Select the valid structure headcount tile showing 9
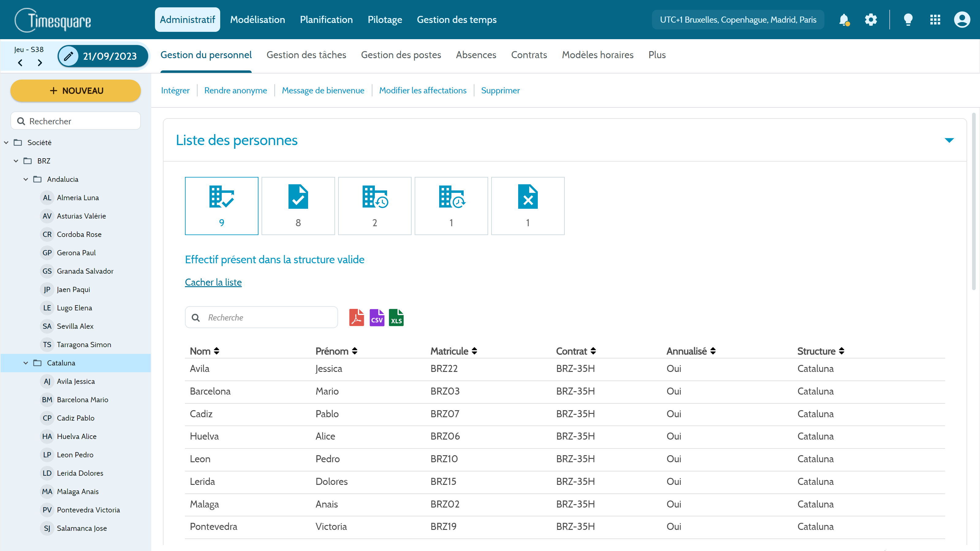980x551 pixels. click(x=221, y=206)
